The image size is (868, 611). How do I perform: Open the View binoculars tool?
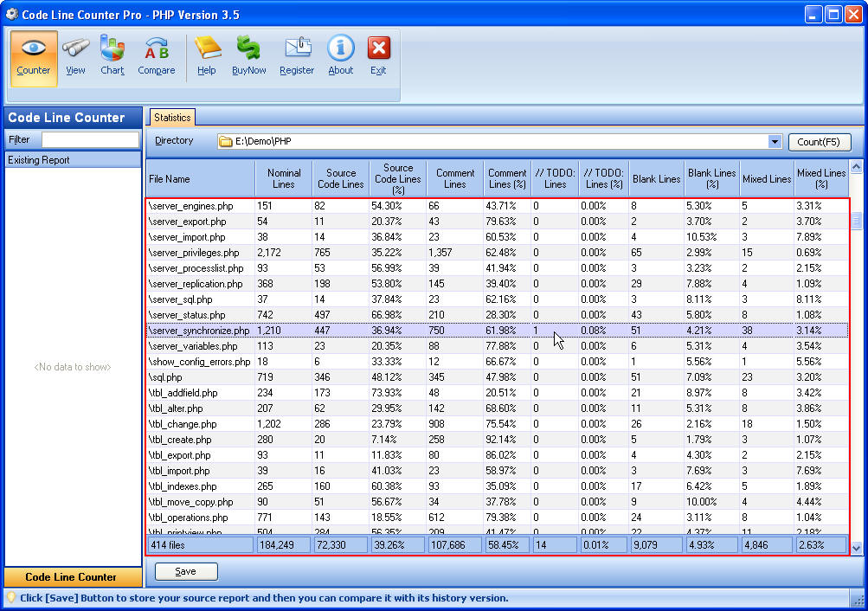(x=75, y=48)
